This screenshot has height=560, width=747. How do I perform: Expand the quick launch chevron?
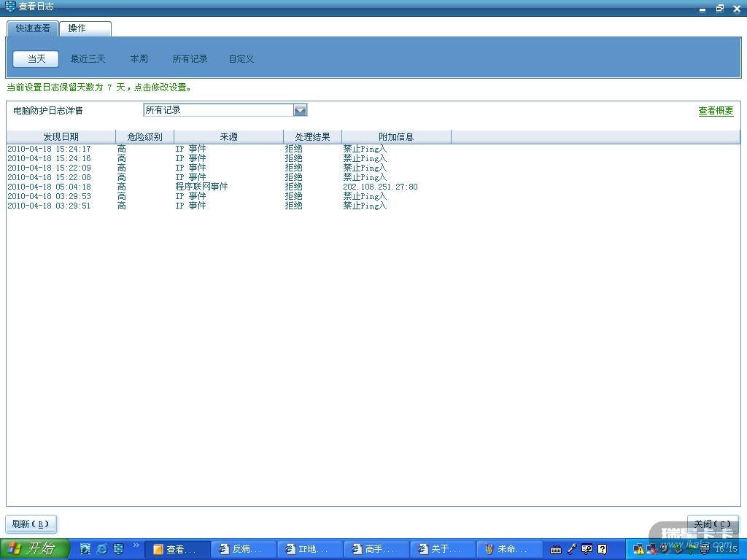tap(136, 545)
